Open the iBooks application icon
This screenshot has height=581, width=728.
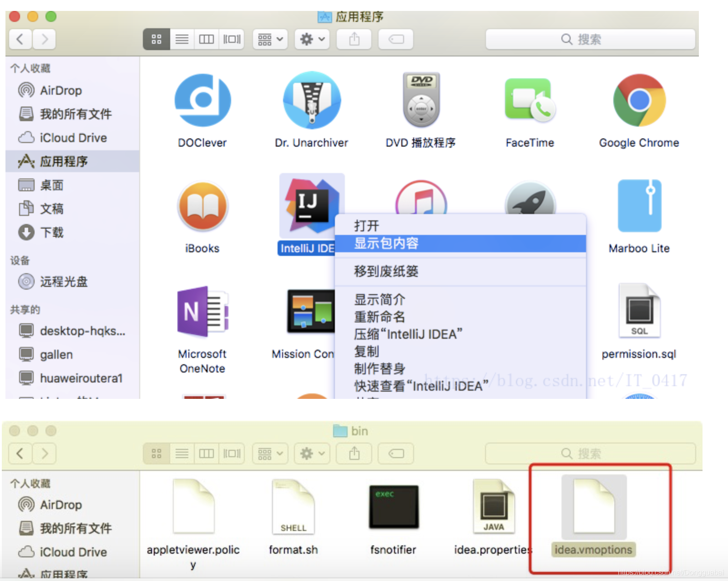click(x=202, y=206)
